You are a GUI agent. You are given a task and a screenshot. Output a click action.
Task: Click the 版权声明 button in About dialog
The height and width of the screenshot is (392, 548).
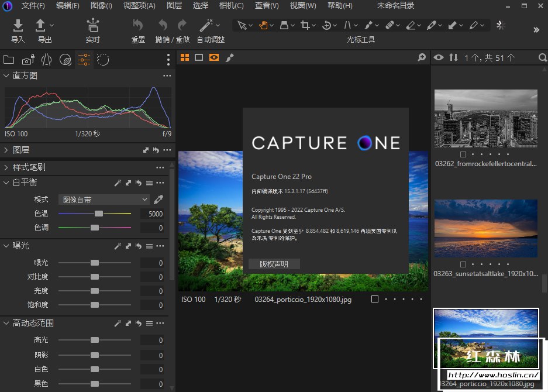[x=274, y=264]
